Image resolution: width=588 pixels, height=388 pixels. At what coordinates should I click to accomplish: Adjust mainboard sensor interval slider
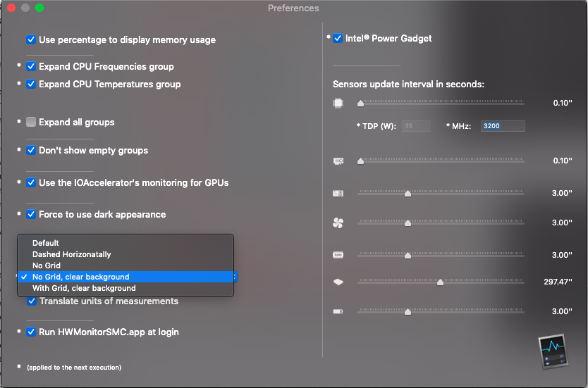[408, 193]
